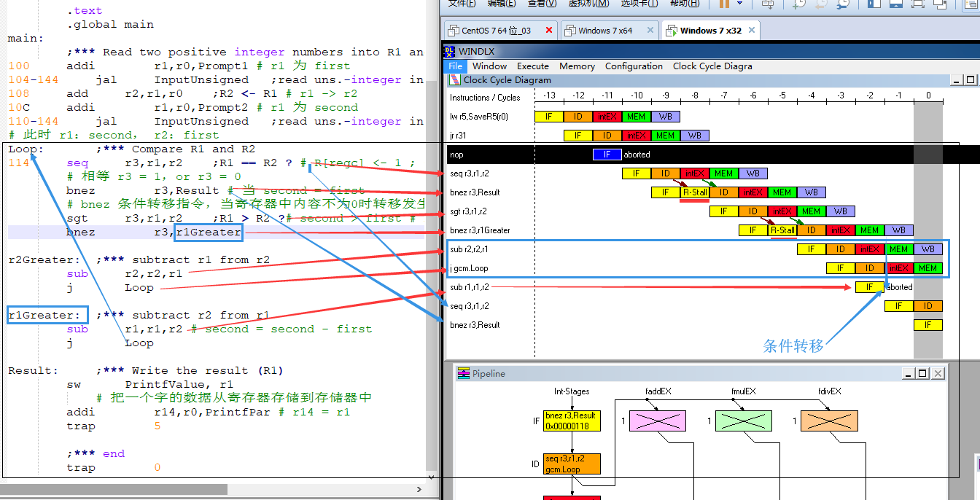Click the Clock Cycle Diagram window icon
This screenshot has width=980, height=500.
point(454,80)
